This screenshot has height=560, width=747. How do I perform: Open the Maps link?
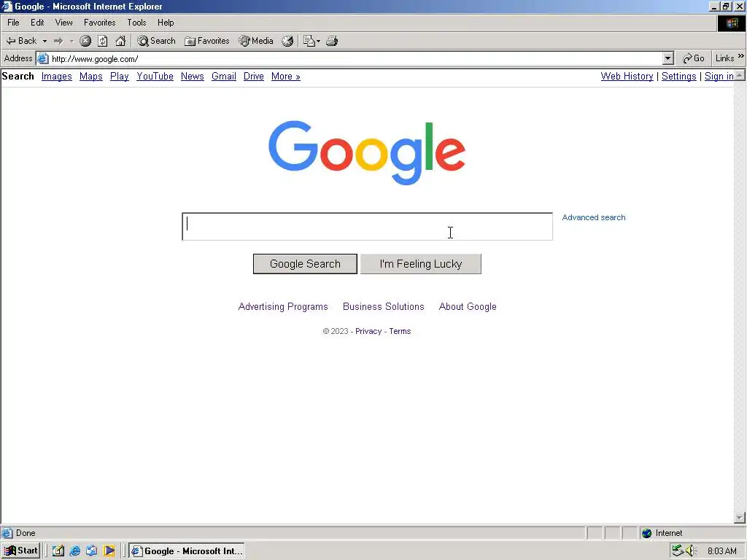pyautogui.click(x=91, y=76)
